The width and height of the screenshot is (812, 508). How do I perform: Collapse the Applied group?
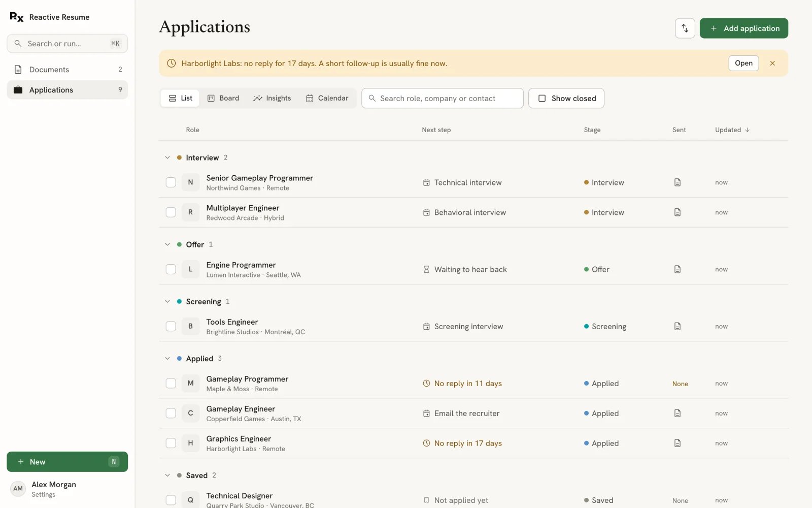[167, 359]
